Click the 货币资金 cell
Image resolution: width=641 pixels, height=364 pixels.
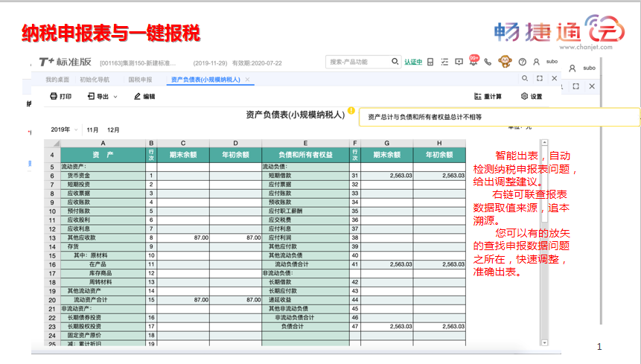[x=103, y=176]
